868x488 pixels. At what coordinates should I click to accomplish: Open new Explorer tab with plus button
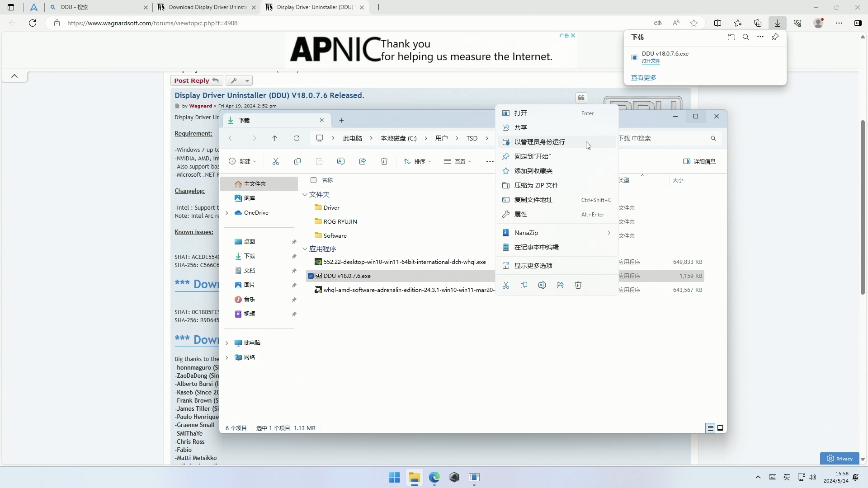(341, 120)
